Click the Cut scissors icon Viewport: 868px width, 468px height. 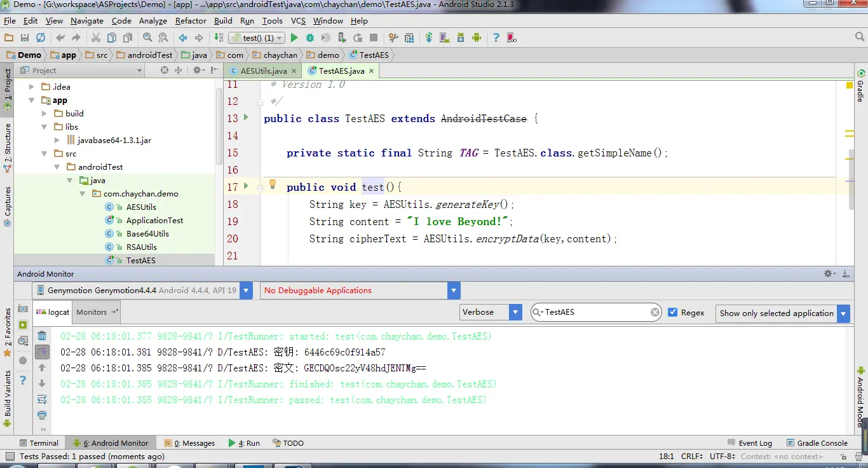coord(96,38)
